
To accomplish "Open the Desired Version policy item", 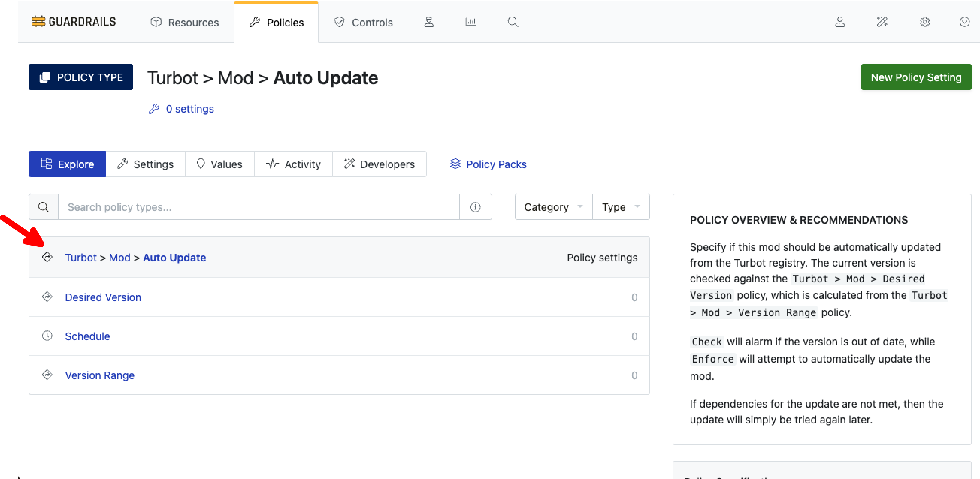I will [103, 297].
